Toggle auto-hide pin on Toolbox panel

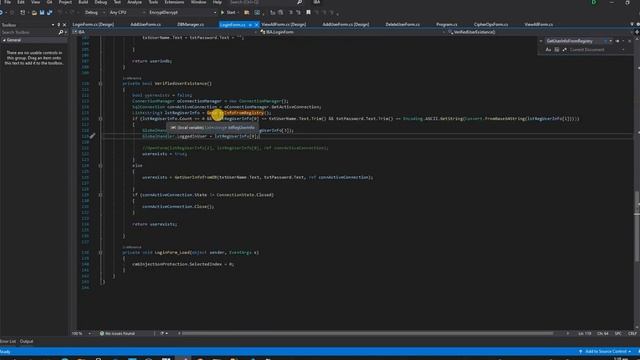(58, 25)
